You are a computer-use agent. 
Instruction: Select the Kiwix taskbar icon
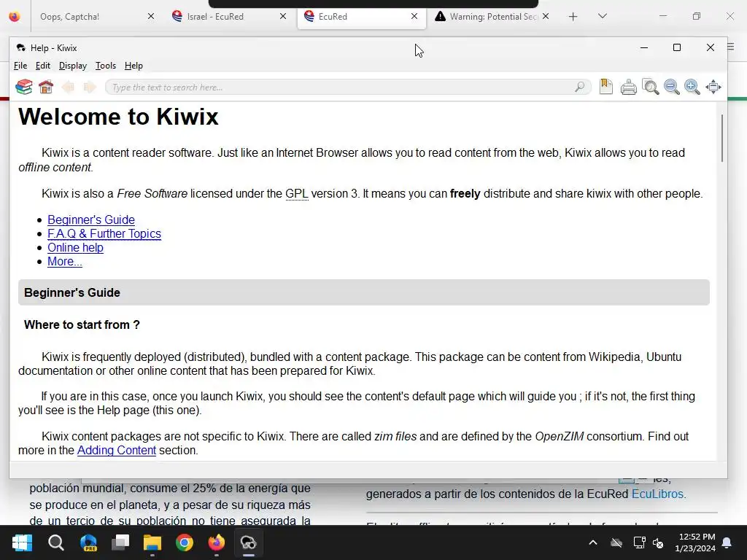248,542
